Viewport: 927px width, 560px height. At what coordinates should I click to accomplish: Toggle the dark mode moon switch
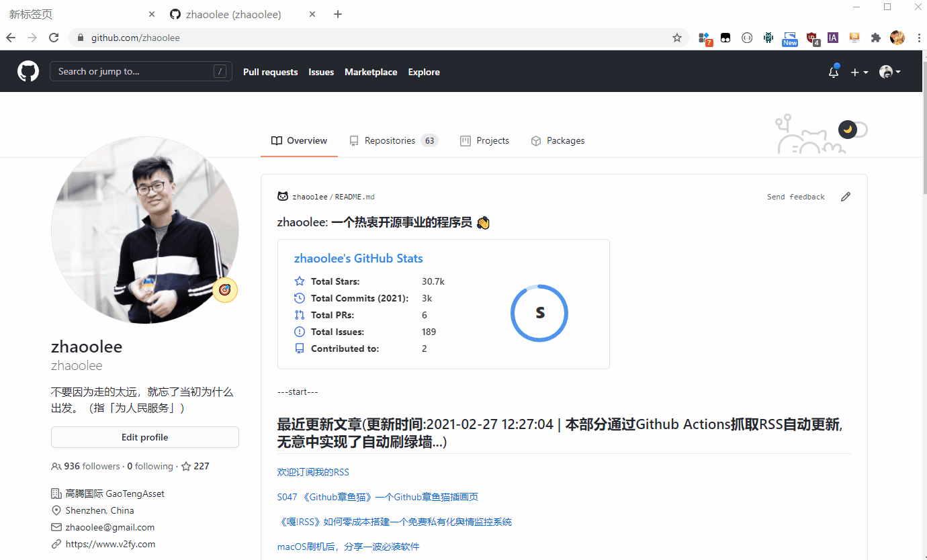(853, 129)
